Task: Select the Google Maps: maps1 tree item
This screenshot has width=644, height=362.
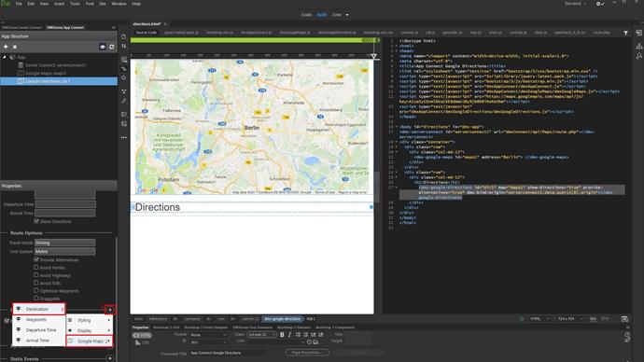Action: pos(45,73)
